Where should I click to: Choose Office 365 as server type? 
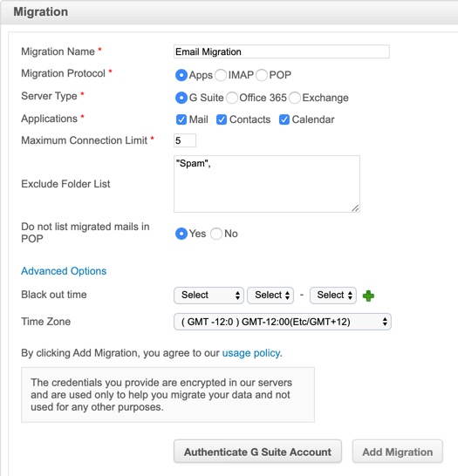click(x=232, y=98)
